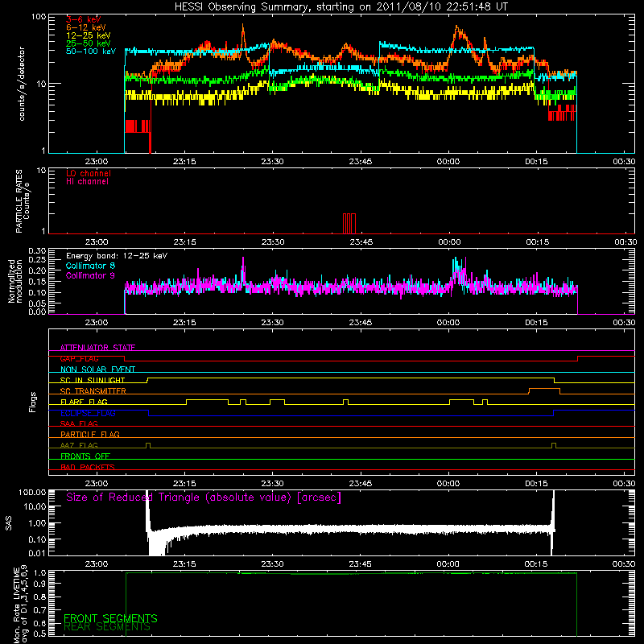Select the REAR SEGMENTS legend label

pyautogui.click(x=107, y=627)
